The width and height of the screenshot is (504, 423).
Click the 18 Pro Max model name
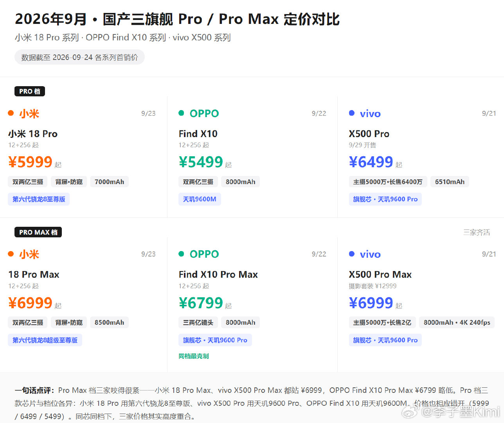[x=34, y=275]
